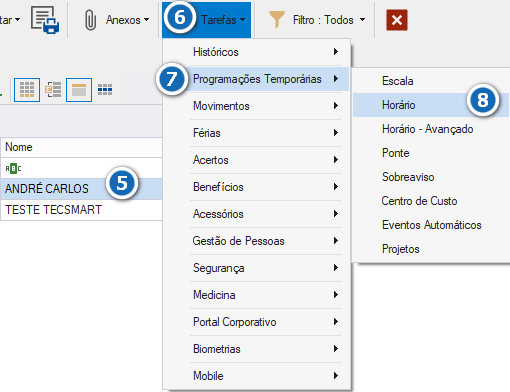
Task: Open the Anexos dropdown arrow
Action: tap(146, 20)
